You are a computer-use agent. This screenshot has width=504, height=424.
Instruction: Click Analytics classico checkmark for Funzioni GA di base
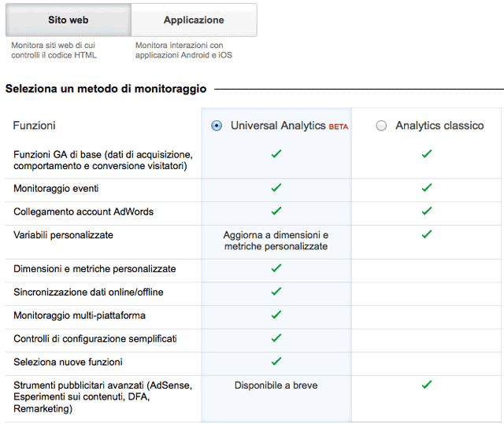click(x=427, y=153)
